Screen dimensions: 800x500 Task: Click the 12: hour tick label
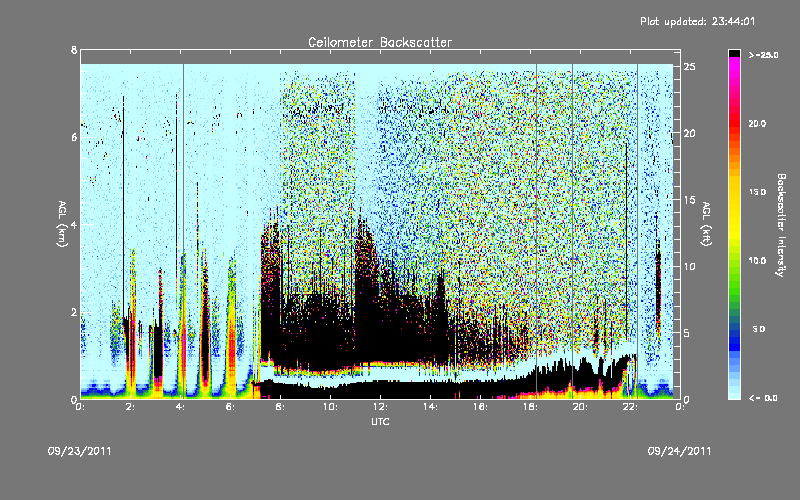pos(381,407)
